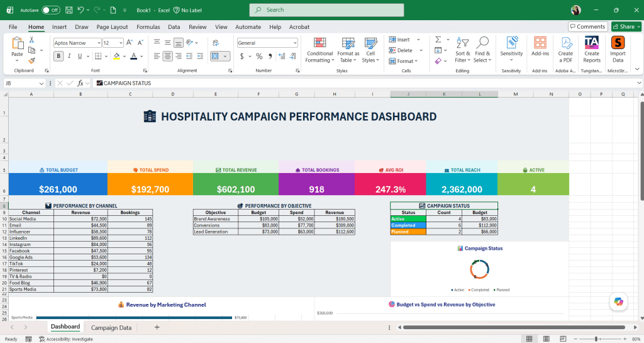Image resolution: width=644 pixels, height=343 pixels.
Task: Click Accessibility: Investigate in status bar
Action: (66, 339)
